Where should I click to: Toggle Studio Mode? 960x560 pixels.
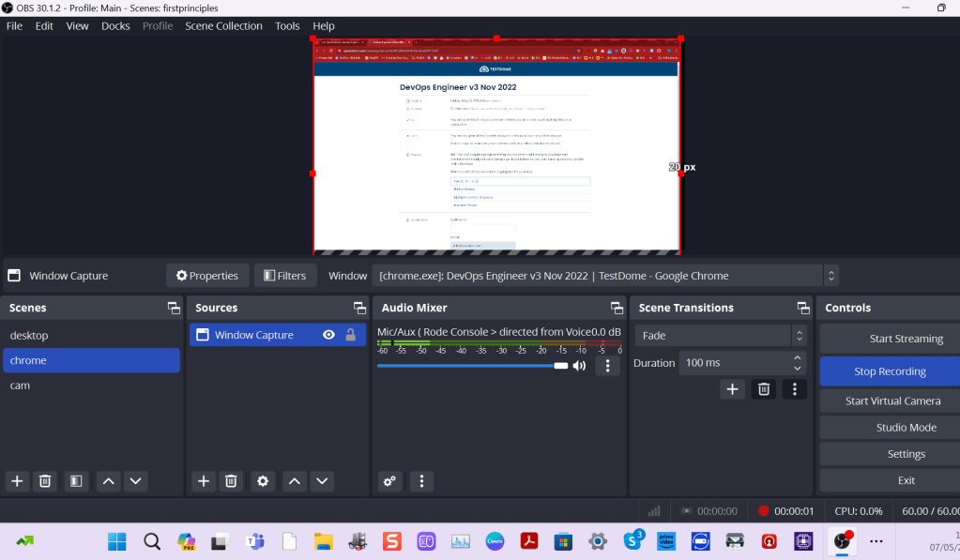(890, 428)
